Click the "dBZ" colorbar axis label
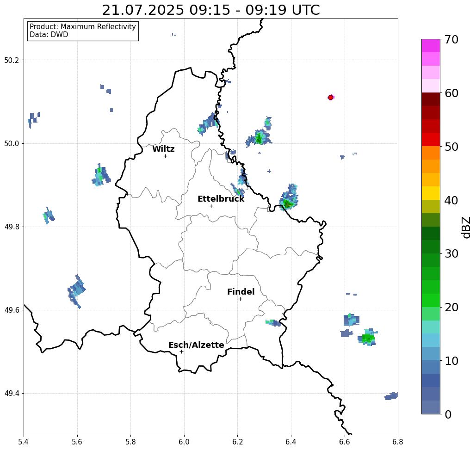 click(466, 227)
